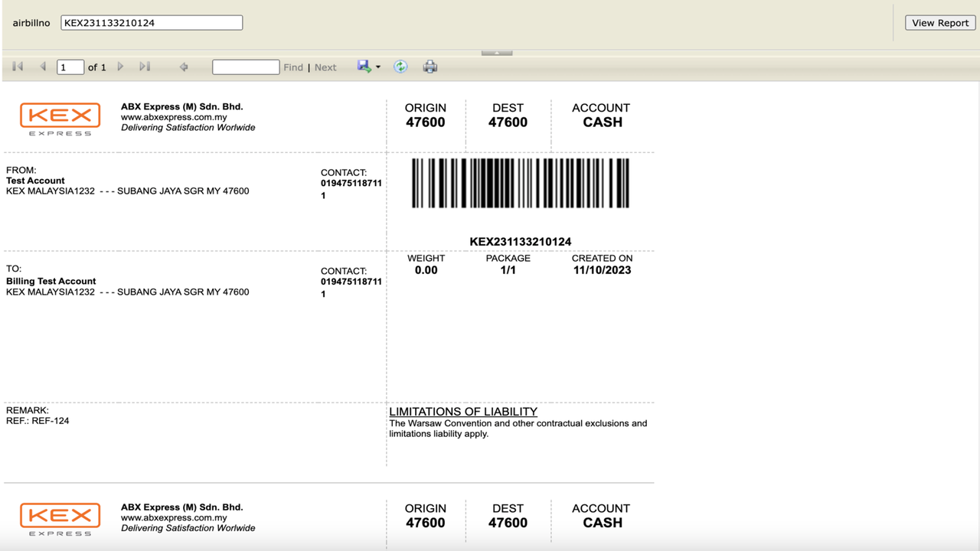Click the weight value '0.00'
The width and height of the screenshot is (980, 551).
click(x=426, y=270)
